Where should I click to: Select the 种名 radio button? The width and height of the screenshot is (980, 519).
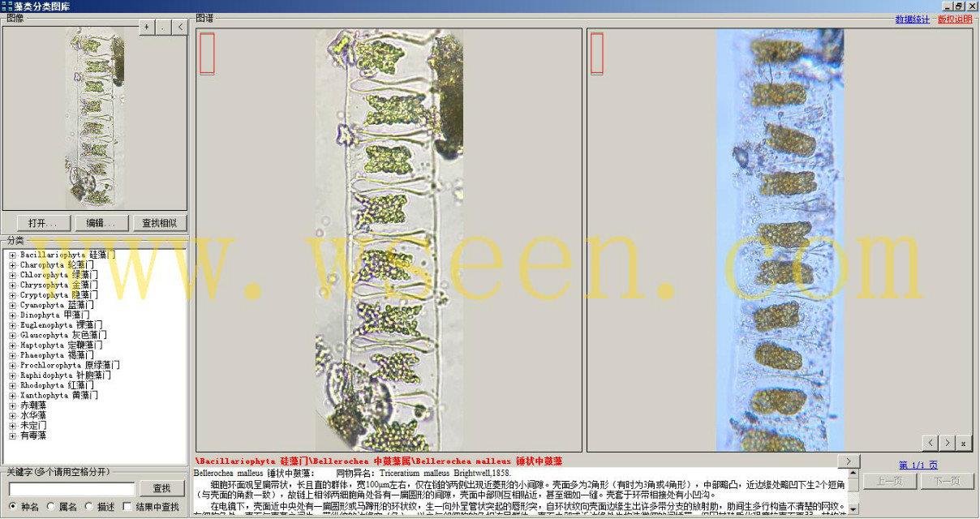click(x=13, y=507)
